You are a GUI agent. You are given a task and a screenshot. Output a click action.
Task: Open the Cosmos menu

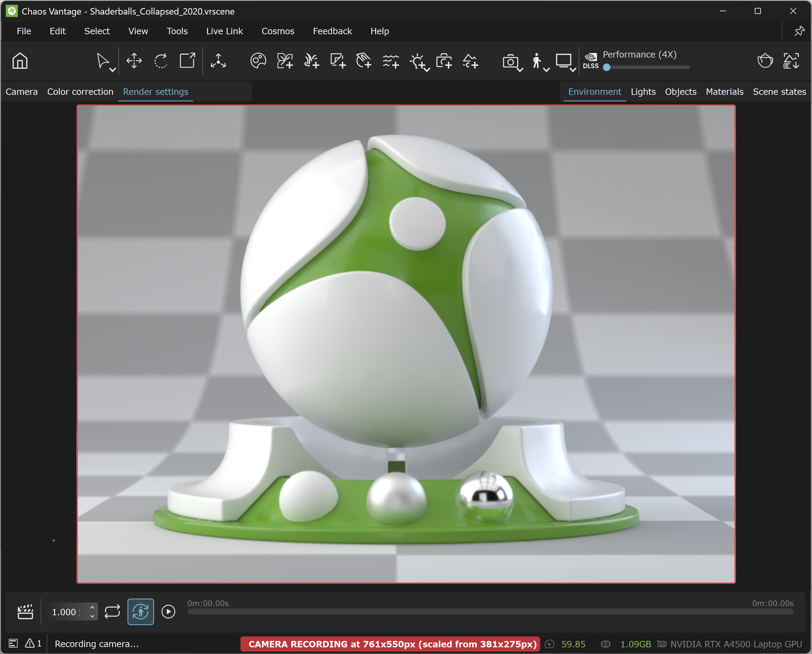(278, 31)
